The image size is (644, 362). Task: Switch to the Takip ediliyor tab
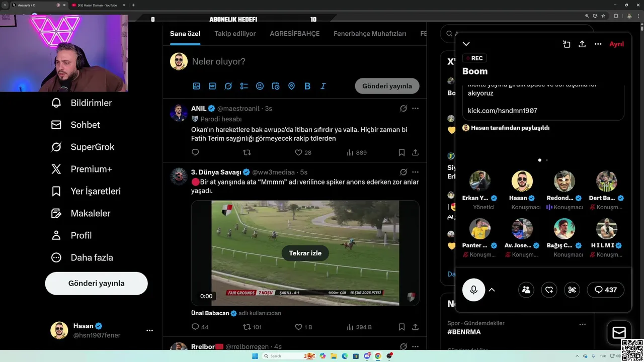click(x=235, y=34)
